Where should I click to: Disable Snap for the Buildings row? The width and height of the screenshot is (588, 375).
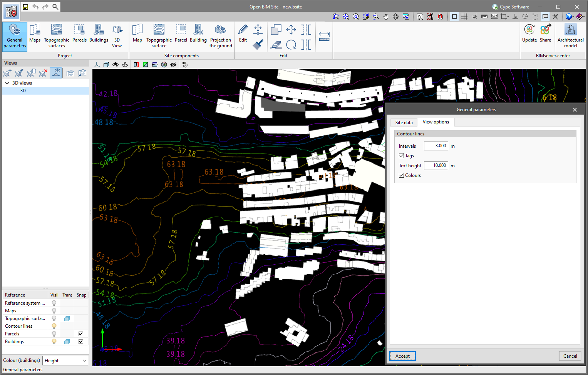tap(81, 341)
